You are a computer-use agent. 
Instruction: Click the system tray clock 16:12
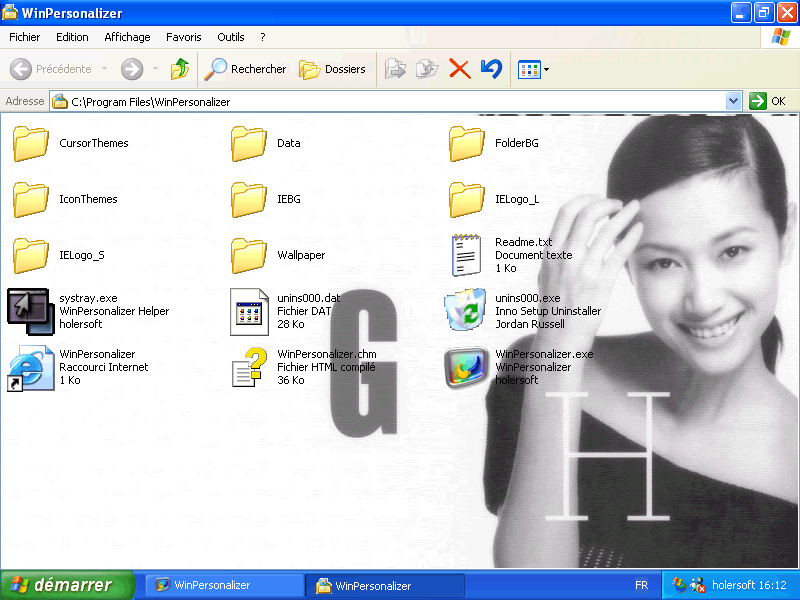point(770,585)
